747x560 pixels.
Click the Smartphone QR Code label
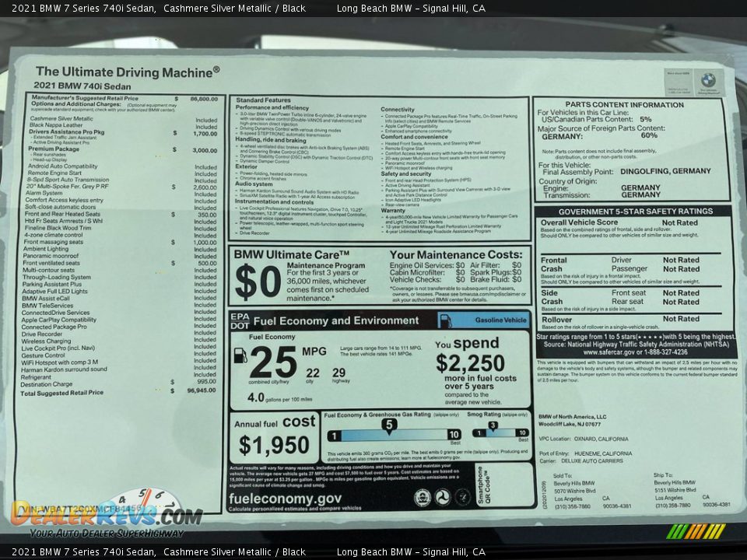pyautogui.click(x=483, y=485)
